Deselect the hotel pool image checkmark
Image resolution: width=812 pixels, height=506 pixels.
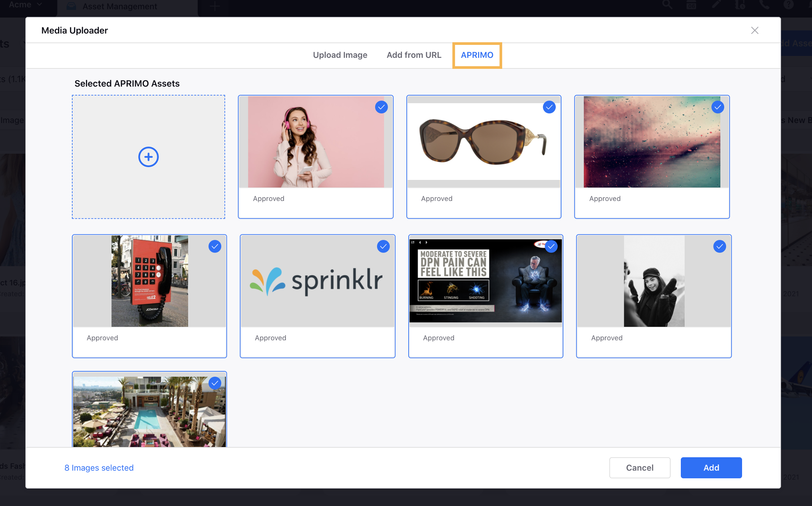215,383
